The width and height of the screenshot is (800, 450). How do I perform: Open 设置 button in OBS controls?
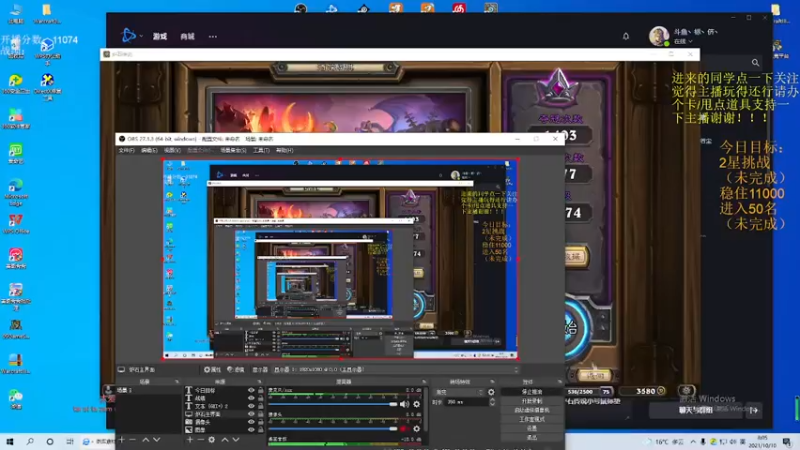point(532,429)
